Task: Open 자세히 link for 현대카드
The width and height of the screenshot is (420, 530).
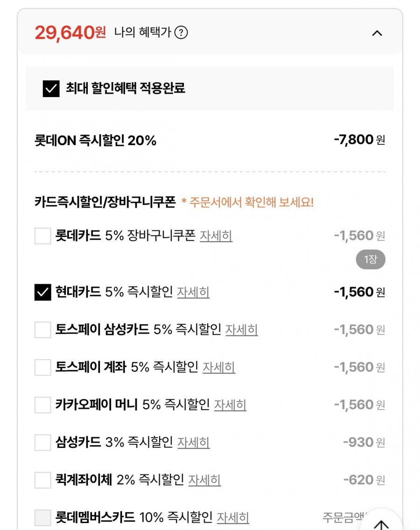Action: click(x=193, y=293)
